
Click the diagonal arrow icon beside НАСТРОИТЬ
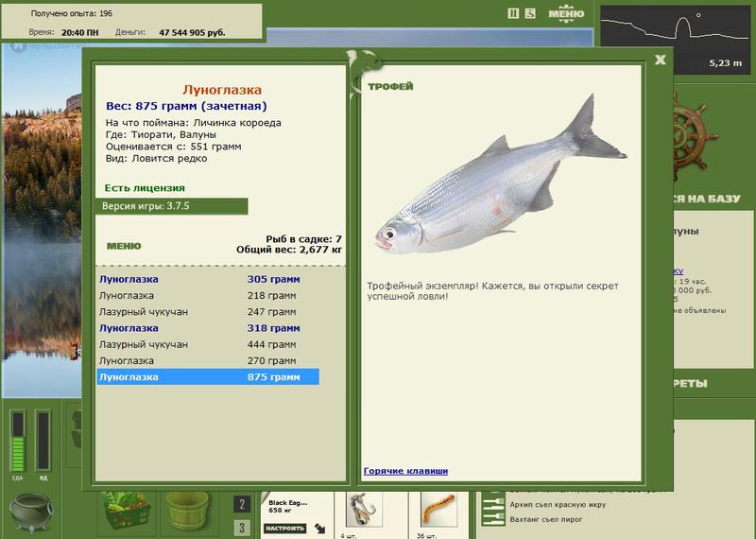[320, 529]
